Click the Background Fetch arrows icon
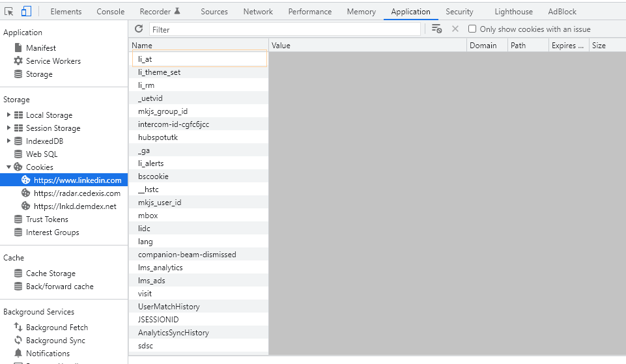The image size is (626, 364). tap(18, 327)
